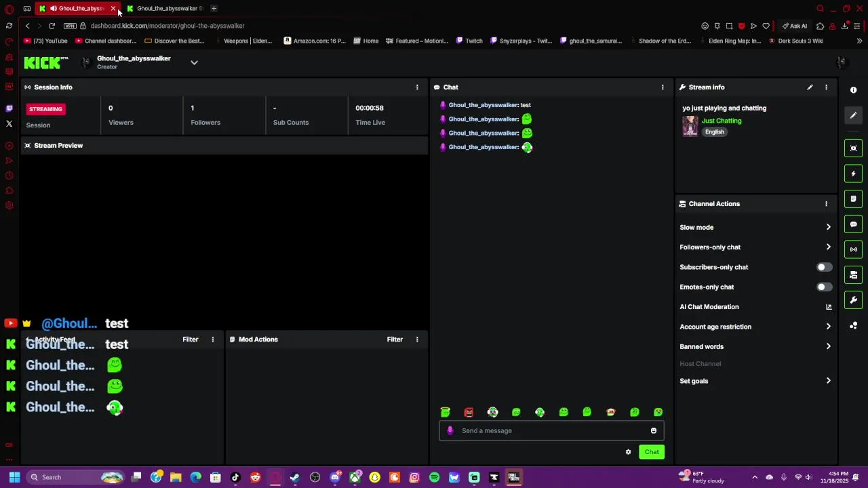Open Discord from the taskbar
The height and width of the screenshot is (488, 868).
[x=335, y=477]
